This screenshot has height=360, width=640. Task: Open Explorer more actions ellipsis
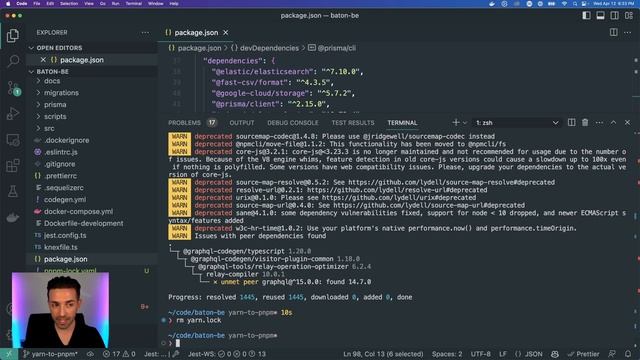point(145,33)
